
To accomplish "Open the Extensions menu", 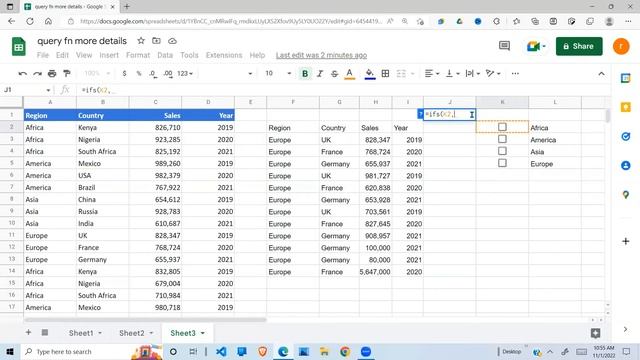I will pos(224,55).
